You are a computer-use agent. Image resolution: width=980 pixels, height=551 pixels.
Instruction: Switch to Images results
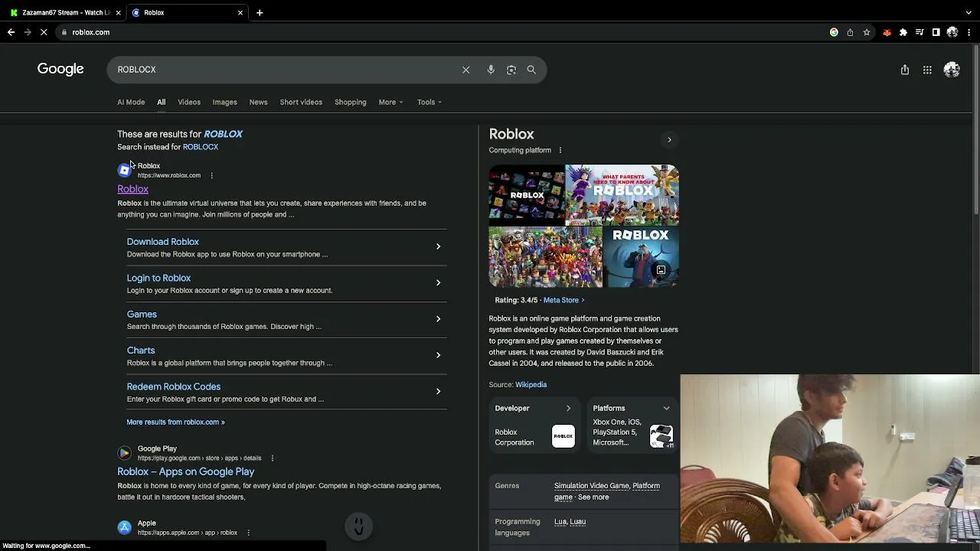[224, 102]
